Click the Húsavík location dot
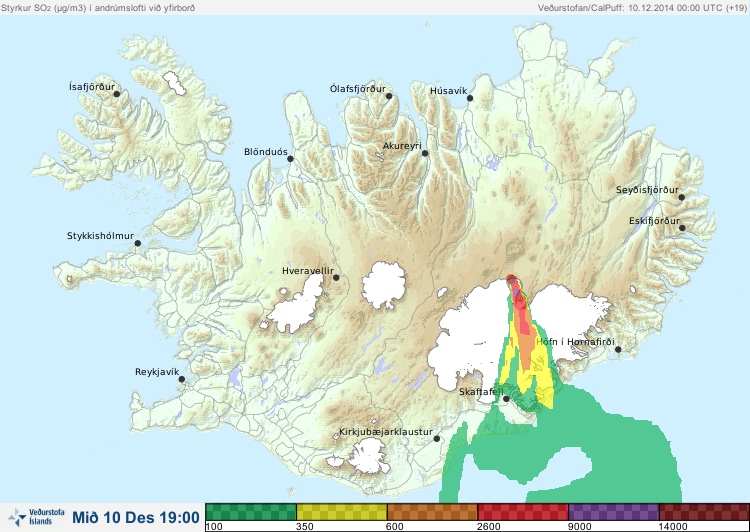Screen dimensions: 750x532 (470, 98)
